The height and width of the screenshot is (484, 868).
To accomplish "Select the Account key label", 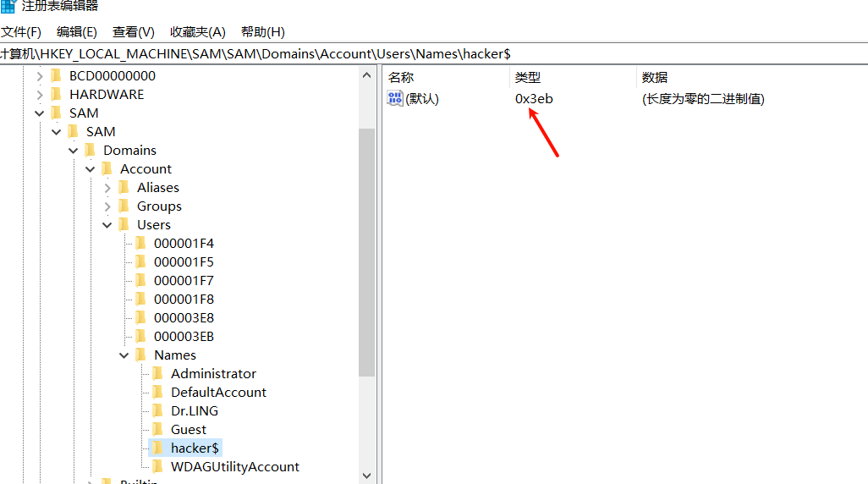I will click(146, 169).
